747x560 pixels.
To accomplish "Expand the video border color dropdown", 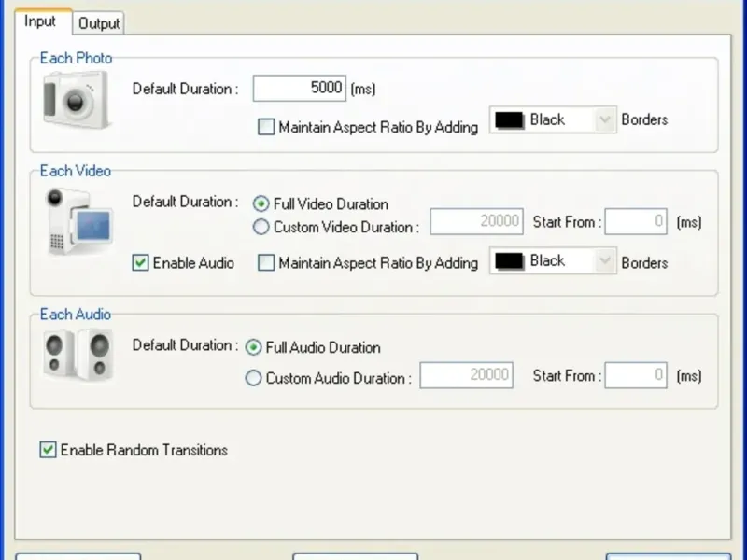I will 605,261.
